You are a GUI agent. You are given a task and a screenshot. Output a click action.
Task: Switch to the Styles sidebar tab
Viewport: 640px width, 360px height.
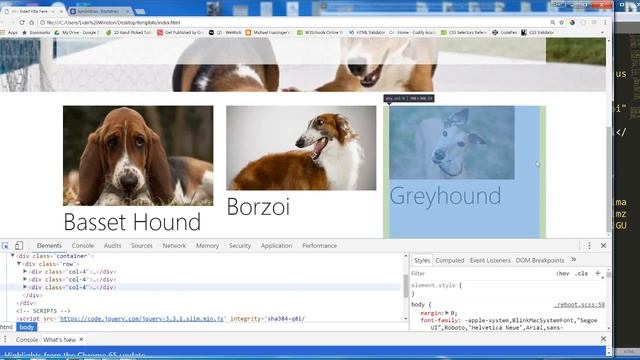coord(422,260)
